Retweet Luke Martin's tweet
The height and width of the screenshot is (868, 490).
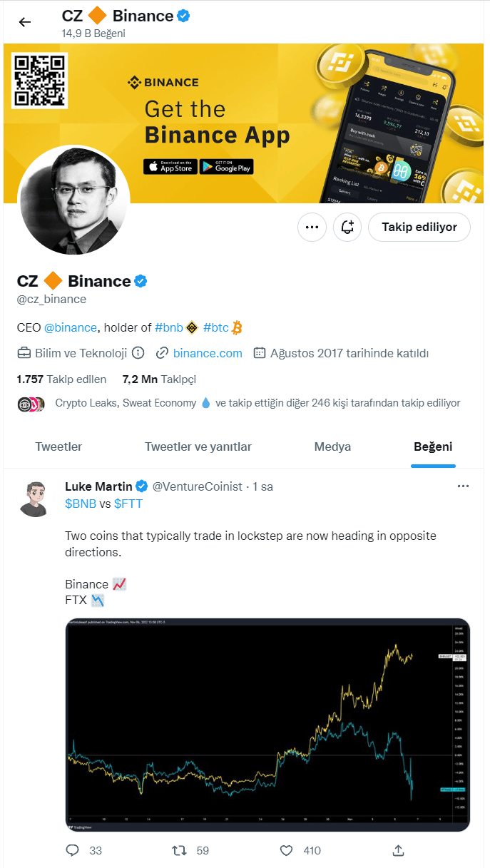180,850
